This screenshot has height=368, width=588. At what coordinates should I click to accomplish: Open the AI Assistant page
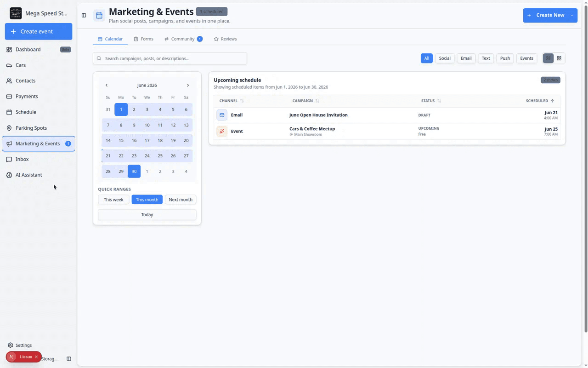click(x=39, y=175)
